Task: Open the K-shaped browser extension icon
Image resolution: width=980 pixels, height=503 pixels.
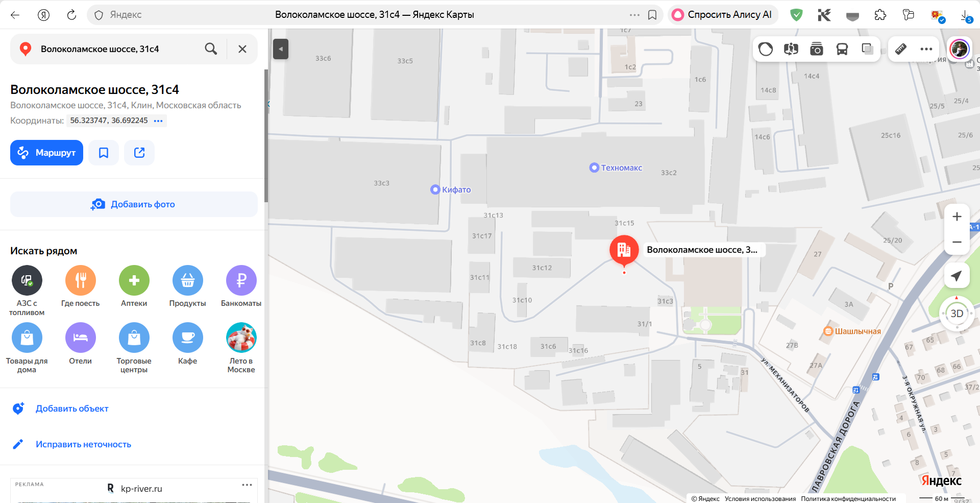Action: click(824, 15)
